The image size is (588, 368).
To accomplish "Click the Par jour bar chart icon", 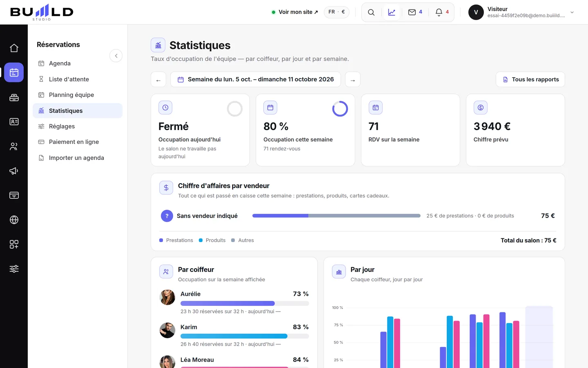I will (339, 272).
